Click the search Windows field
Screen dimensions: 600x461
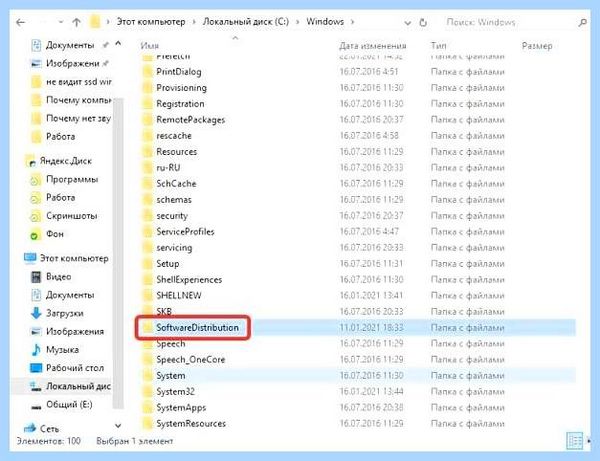point(508,22)
